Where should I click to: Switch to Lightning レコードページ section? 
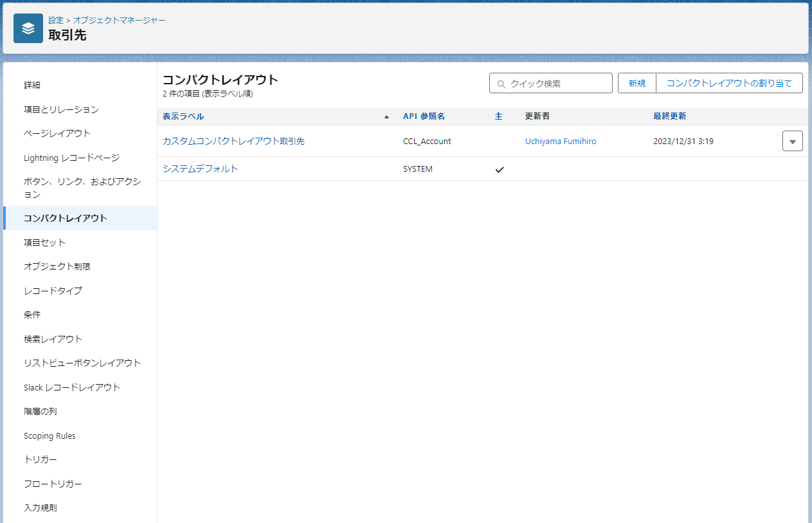tap(71, 158)
